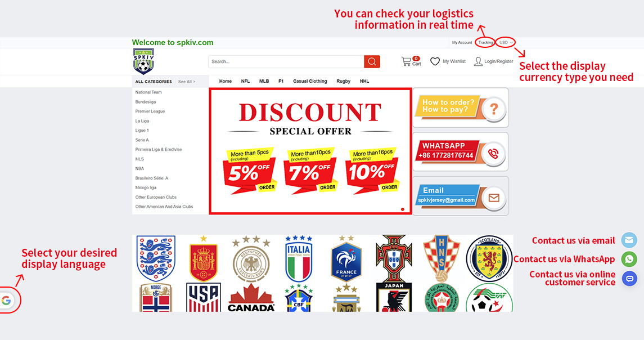Open the NFL menu tab
Screen dimensions: 644x340
tap(245, 82)
